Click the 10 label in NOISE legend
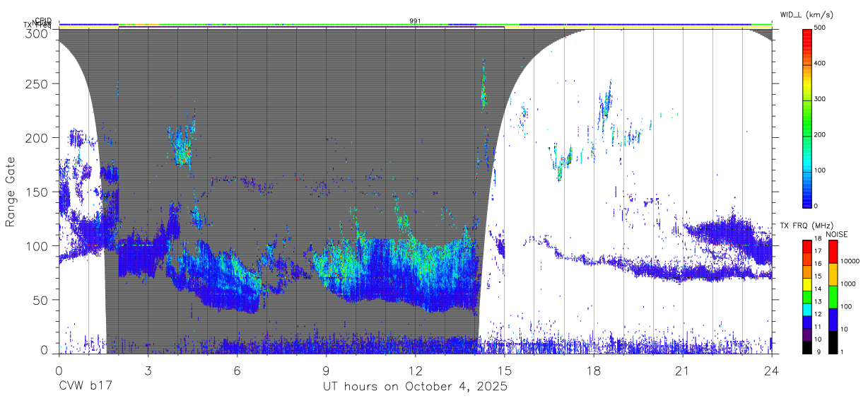The image size is (868, 401). pyautogui.click(x=843, y=330)
